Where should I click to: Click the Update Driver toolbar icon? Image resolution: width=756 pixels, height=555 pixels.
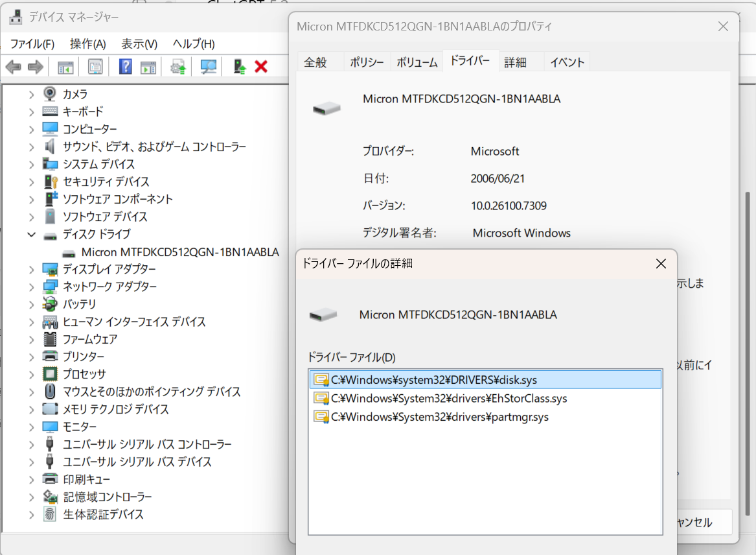click(178, 67)
